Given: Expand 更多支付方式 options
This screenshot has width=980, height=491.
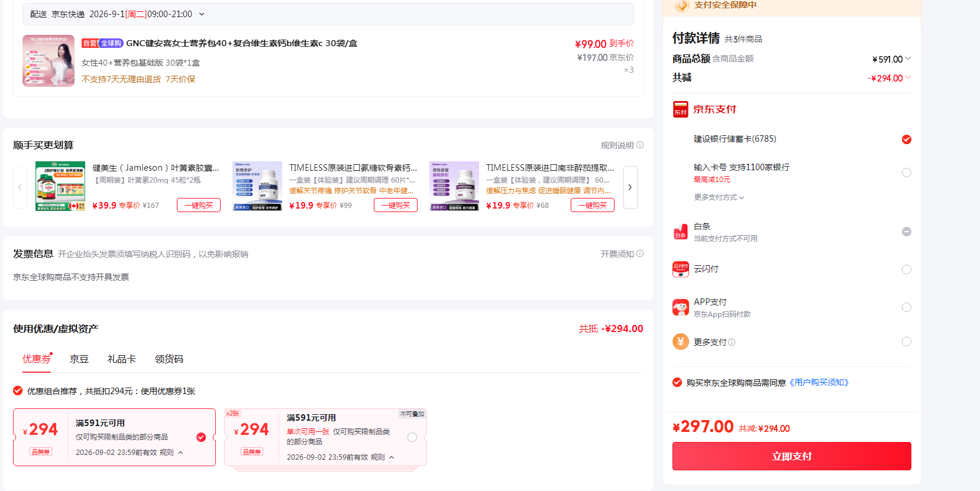Looking at the screenshot, I should [719, 197].
